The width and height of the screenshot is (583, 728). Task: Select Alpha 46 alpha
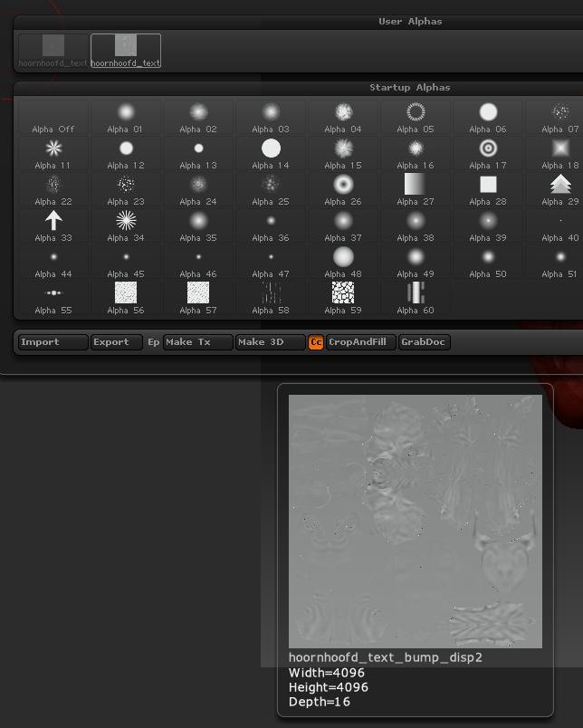click(198, 263)
